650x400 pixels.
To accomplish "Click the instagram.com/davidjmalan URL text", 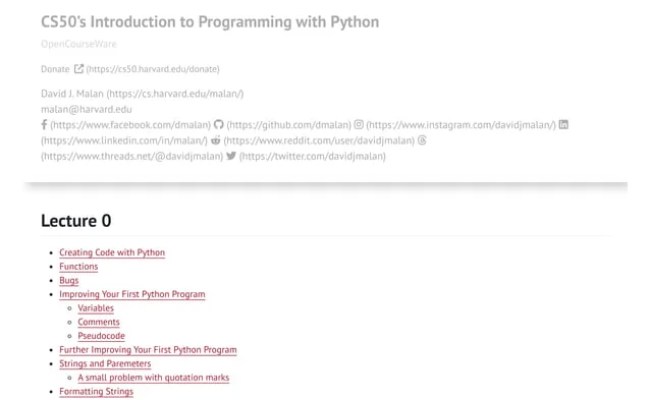I will tap(461, 125).
